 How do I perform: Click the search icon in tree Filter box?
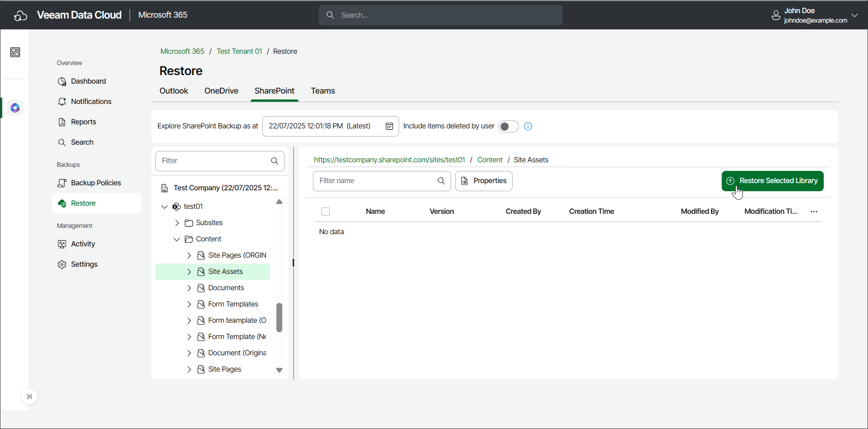click(275, 161)
